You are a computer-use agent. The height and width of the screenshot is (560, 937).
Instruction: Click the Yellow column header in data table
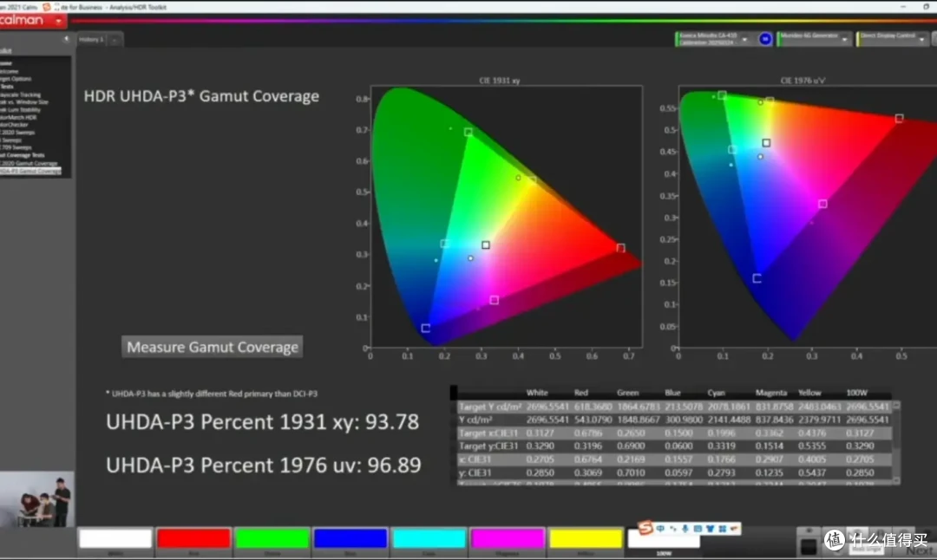[809, 393]
